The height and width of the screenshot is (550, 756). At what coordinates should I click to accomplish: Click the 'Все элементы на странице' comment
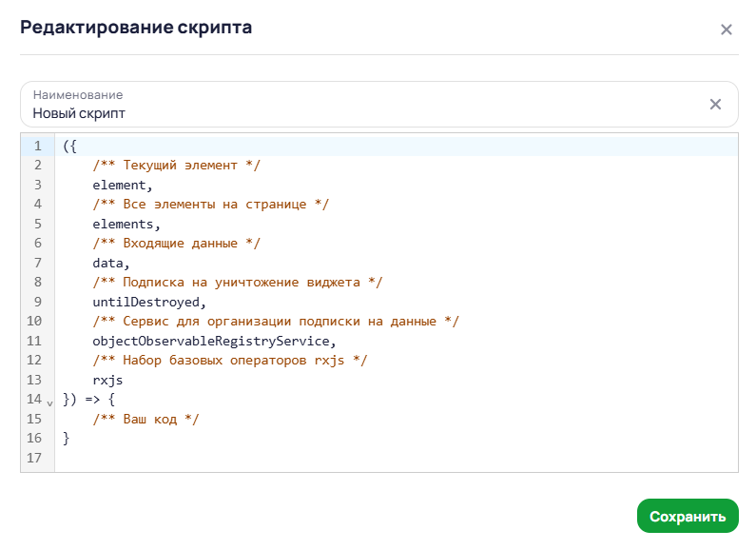tap(211, 205)
